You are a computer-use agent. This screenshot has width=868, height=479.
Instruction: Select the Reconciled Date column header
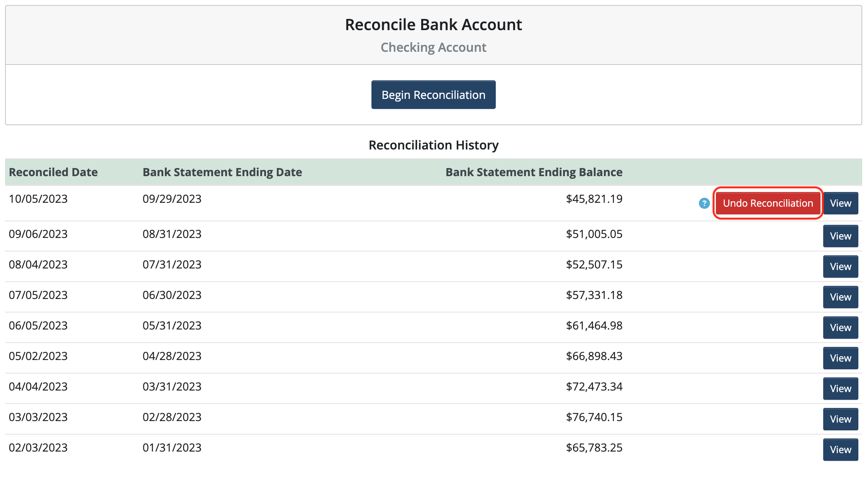pyautogui.click(x=53, y=172)
